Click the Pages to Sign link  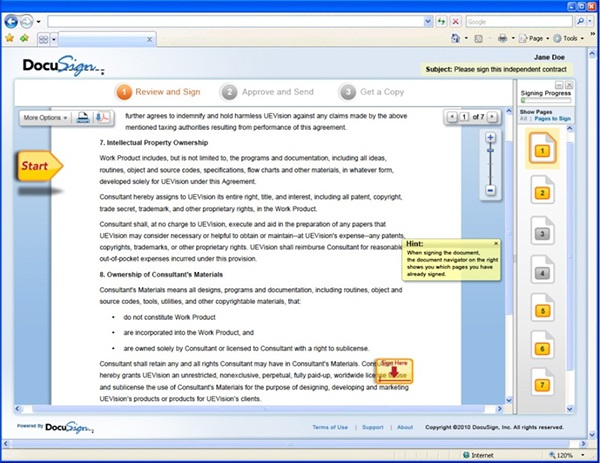click(553, 119)
